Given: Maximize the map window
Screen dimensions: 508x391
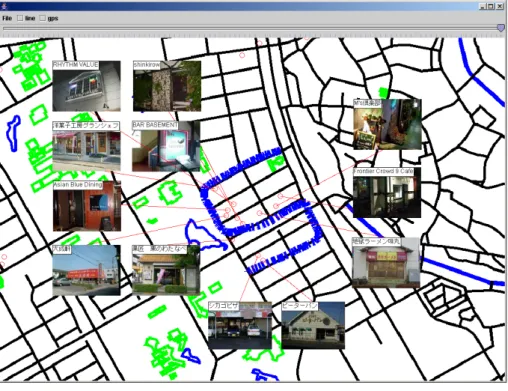Looking at the screenshot, I should [491, 6].
